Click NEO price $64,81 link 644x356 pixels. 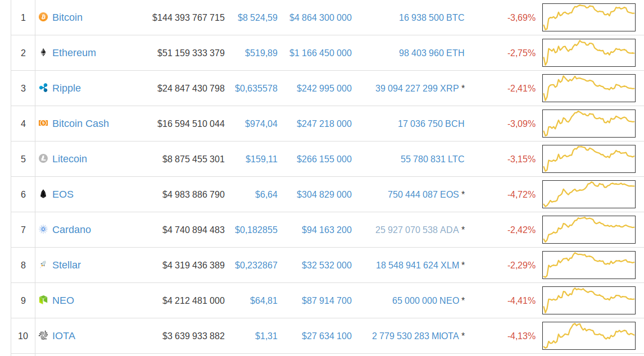tap(264, 300)
